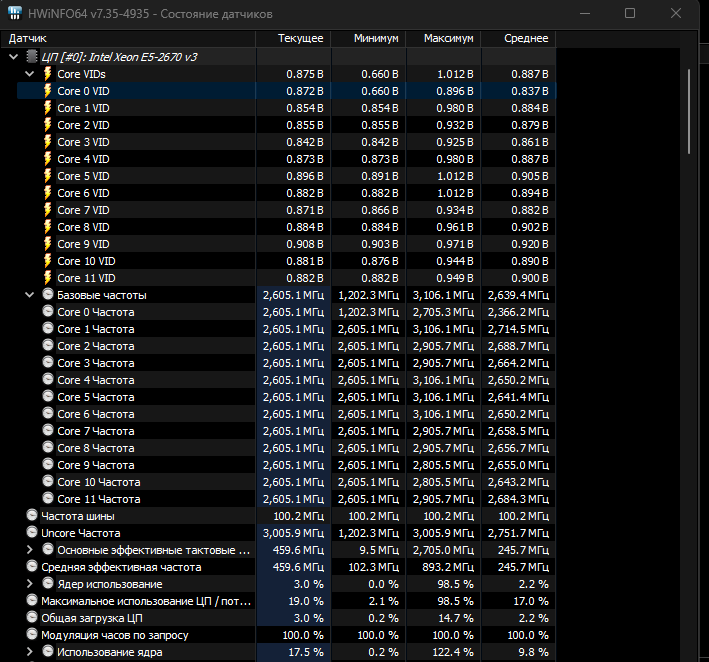Screen dimensions: 709x662
Task: Click clock icon of Core 10 Частота
Action: pos(48,481)
